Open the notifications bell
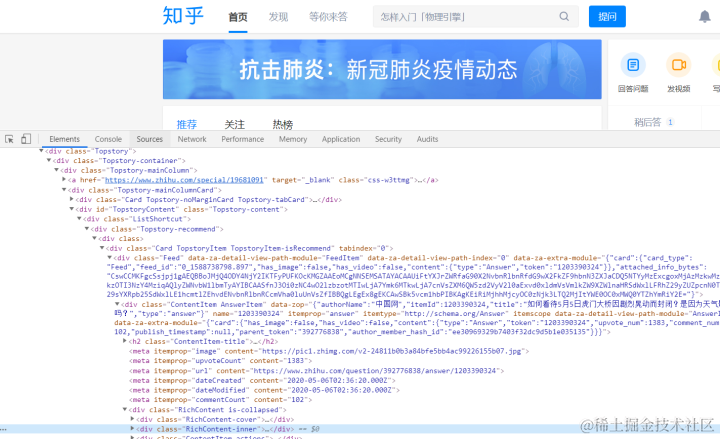The image size is (720, 439). pos(704,17)
